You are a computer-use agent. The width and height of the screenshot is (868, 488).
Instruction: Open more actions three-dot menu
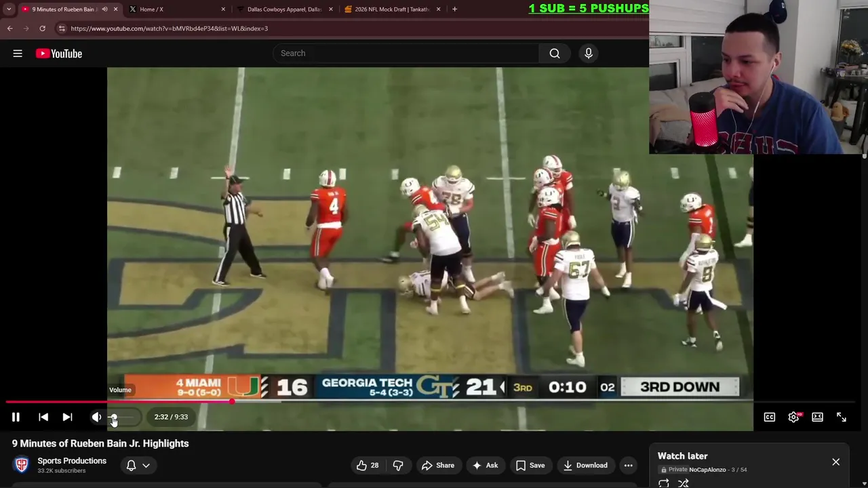pyautogui.click(x=629, y=466)
